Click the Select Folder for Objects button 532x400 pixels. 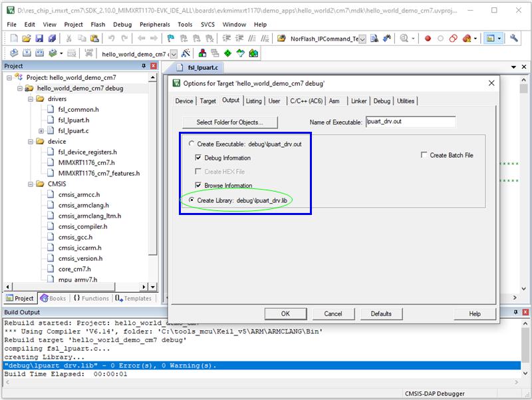point(229,122)
